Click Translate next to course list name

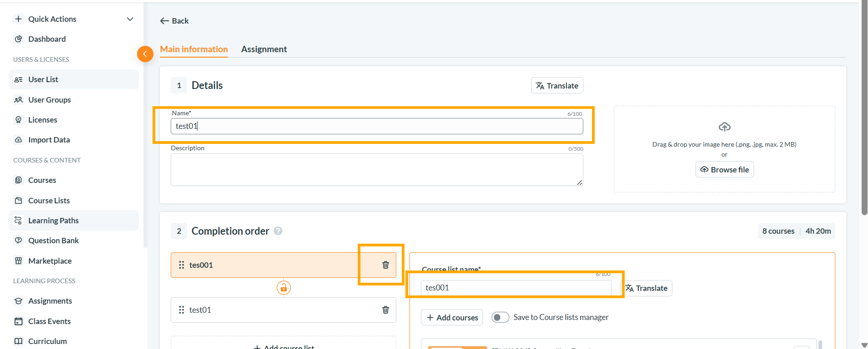(646, 288)
